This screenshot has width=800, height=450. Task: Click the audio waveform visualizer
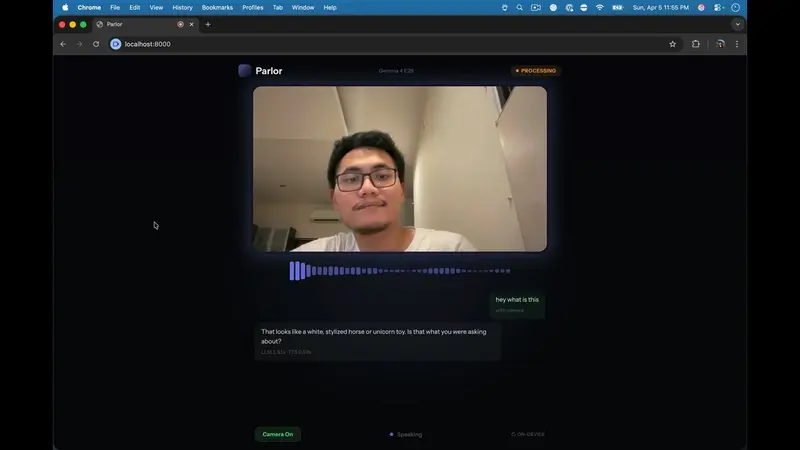(x=400, y=271)
